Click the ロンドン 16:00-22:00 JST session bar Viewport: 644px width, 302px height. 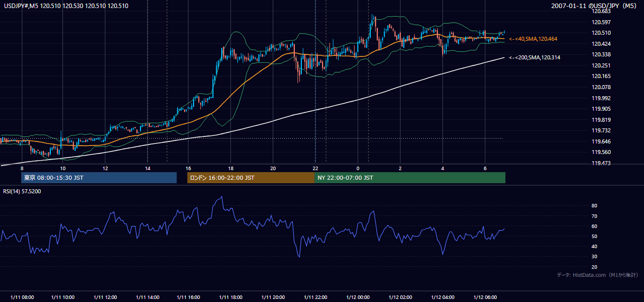(250, 178)
